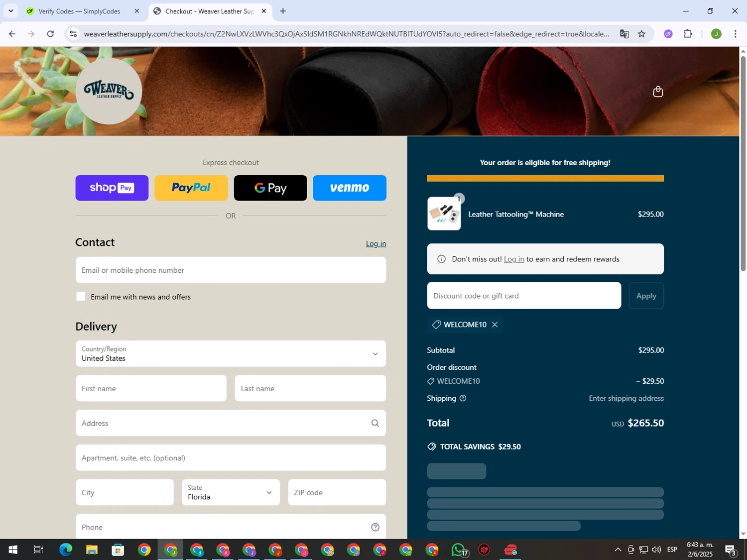Click the address search magnifier icon

coord(375,423)
